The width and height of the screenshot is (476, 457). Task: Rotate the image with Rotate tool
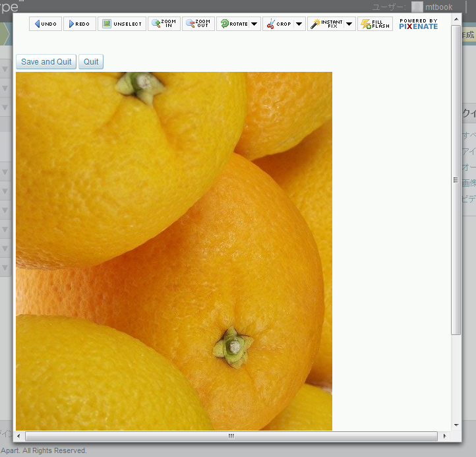234,24
